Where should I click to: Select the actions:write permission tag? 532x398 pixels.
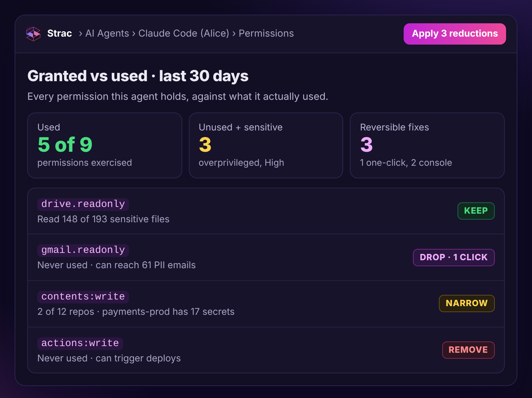(80, 343)
